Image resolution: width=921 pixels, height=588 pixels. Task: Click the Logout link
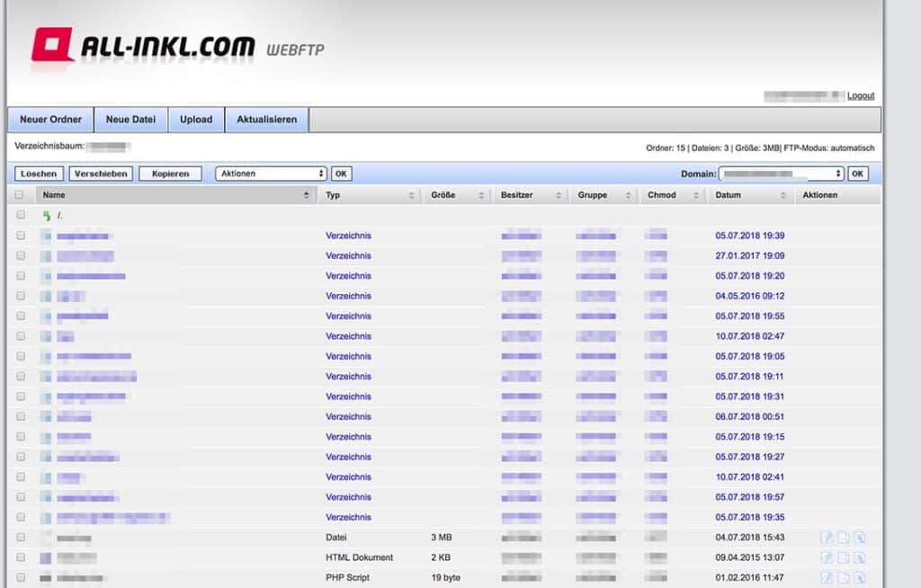pyautogui.click(x=860, y=95)
